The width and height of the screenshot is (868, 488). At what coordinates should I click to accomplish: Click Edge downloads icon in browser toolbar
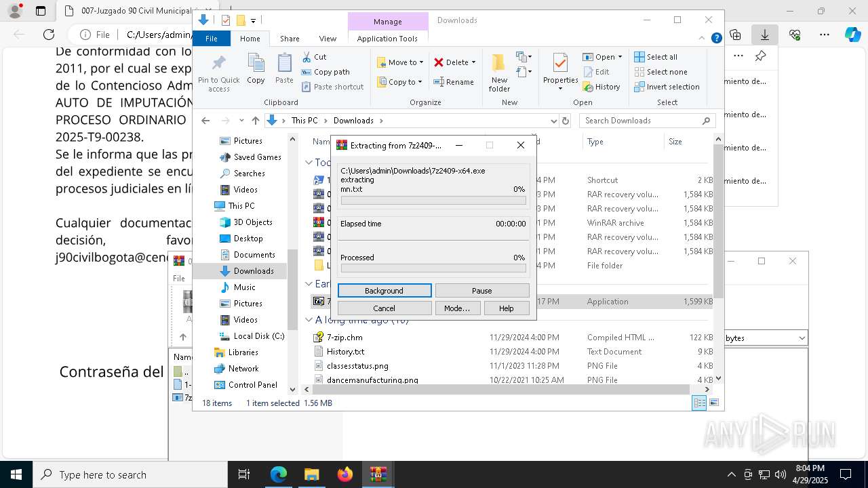tap(765, 35)
